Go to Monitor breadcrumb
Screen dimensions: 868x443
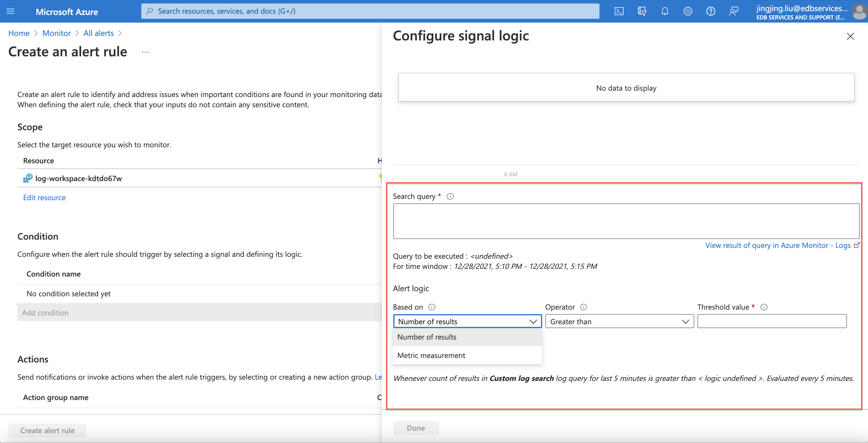57,33
